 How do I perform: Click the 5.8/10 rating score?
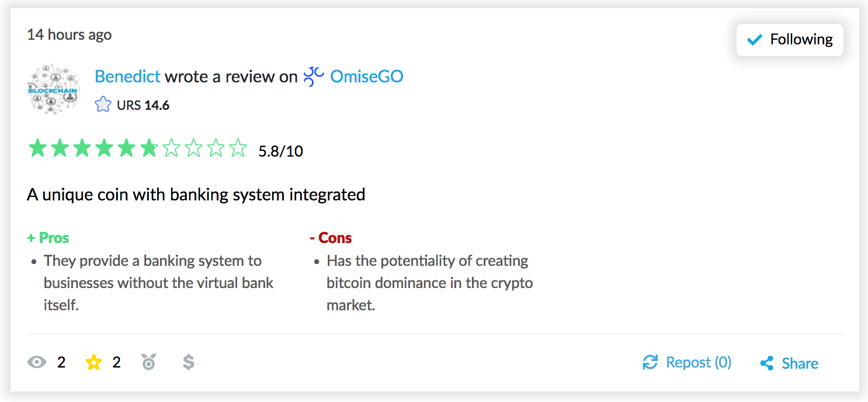280,151
